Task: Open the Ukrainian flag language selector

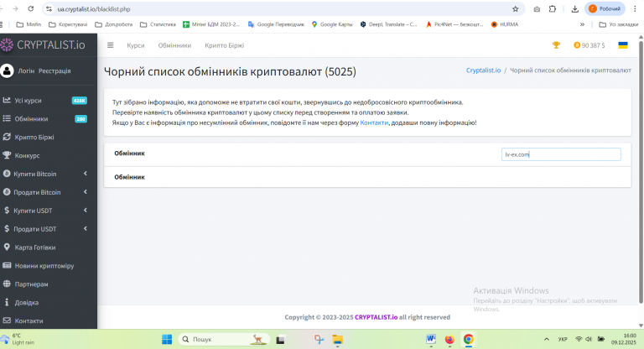Action: (623, 45)
